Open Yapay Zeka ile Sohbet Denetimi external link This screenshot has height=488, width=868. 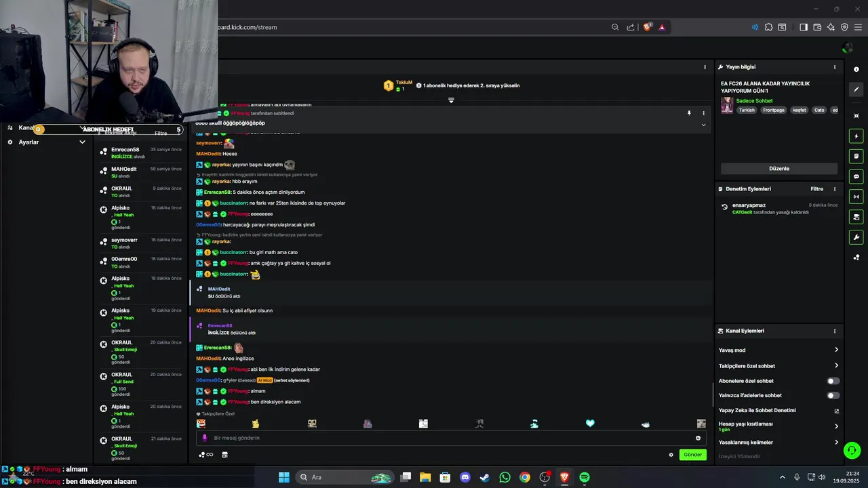coord(836,411)
